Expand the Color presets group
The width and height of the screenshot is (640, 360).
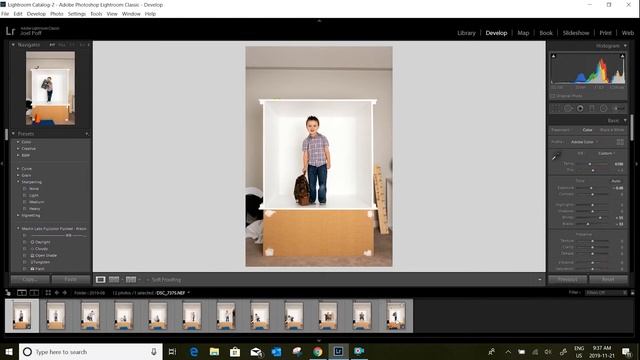click(x=18, y=142)
